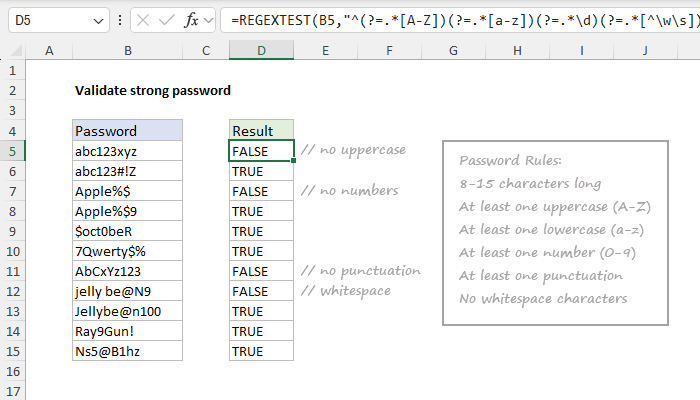
Task: Select row 5 header
Action: (10, 151)
